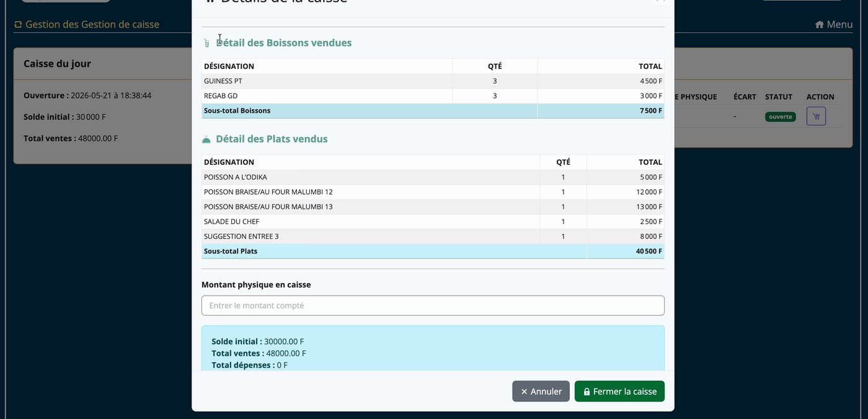Close the cash register with Fermer la caisse
The image size is (868, 419).
click(x=619, y=391)
